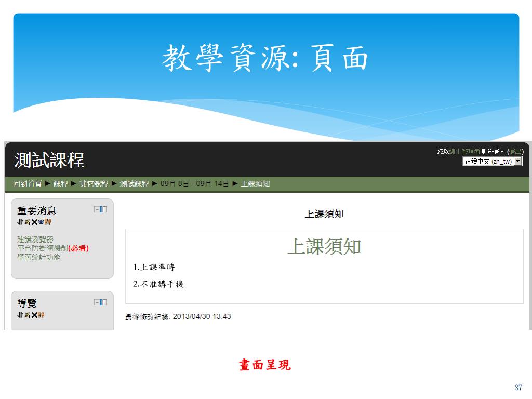Screen dimensions: 532x399
Task: Click move icon in 重要消息 block
Action: point(20,222)
